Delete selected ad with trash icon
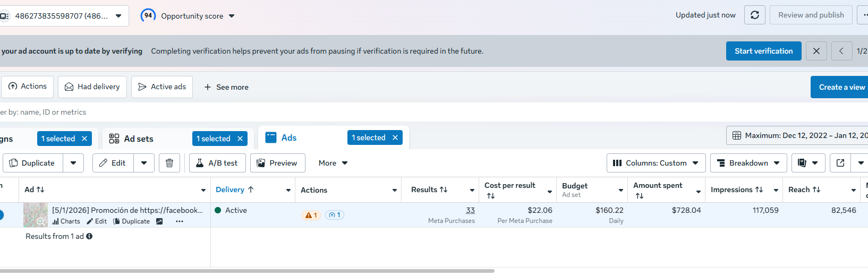The width and height of the screenshot is (868, 276). 169,163
